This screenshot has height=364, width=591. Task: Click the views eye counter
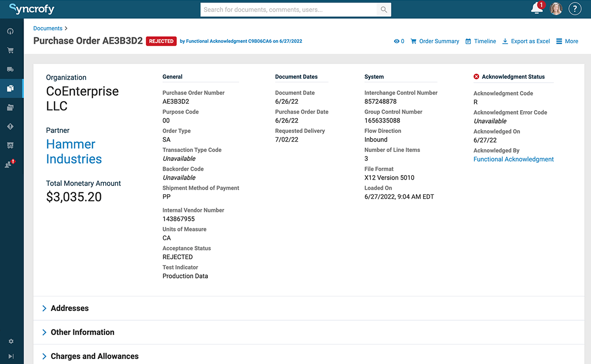399,41
